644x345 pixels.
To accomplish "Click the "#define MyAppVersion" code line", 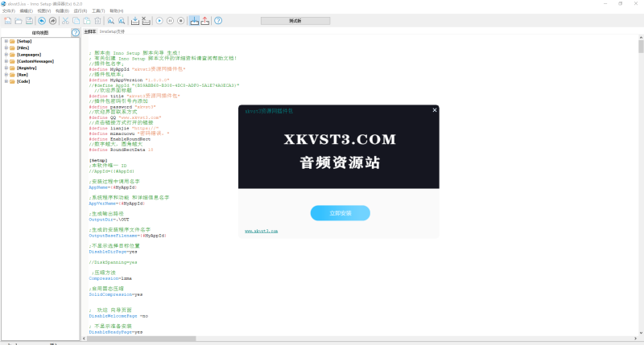I will pos(129,80).
